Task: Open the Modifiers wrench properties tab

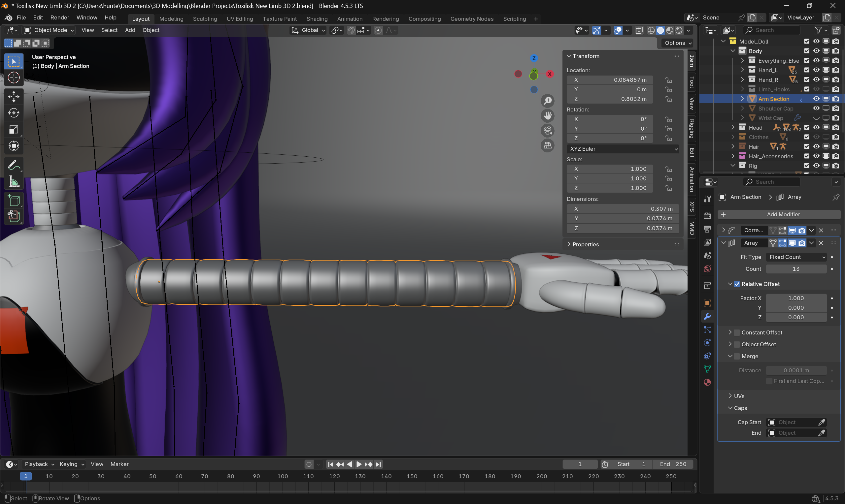Action: click(x=707, y=316)
